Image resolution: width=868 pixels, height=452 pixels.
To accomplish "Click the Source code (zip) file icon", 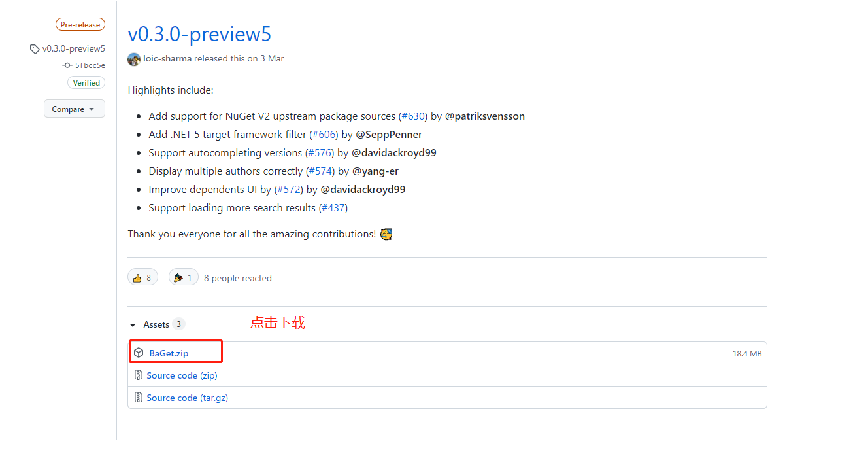I will coord(139,375).
